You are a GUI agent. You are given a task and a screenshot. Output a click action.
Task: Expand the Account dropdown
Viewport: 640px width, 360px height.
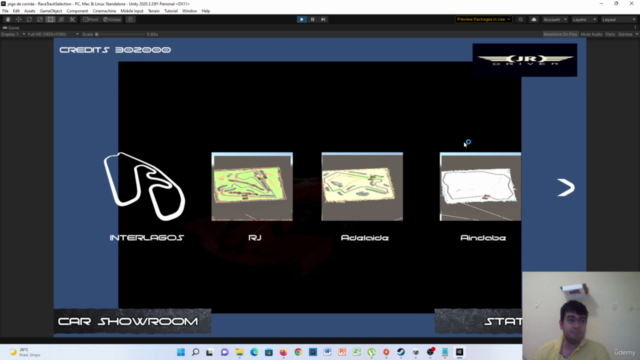point(555,19)
